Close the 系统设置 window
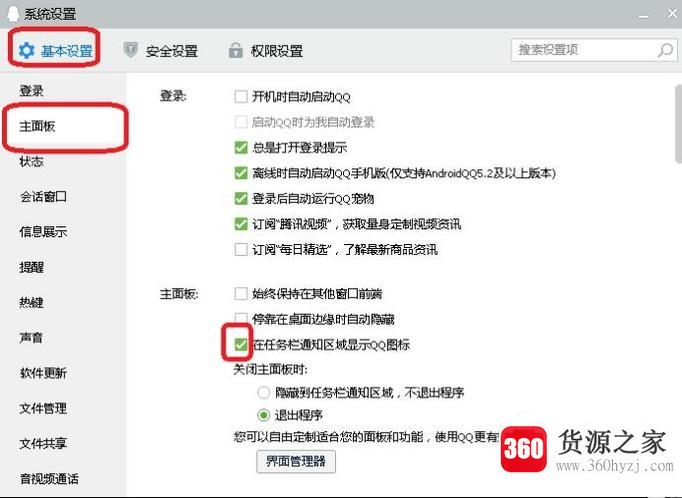This screenshot has height=498, width=682. [x=672, y=13]
